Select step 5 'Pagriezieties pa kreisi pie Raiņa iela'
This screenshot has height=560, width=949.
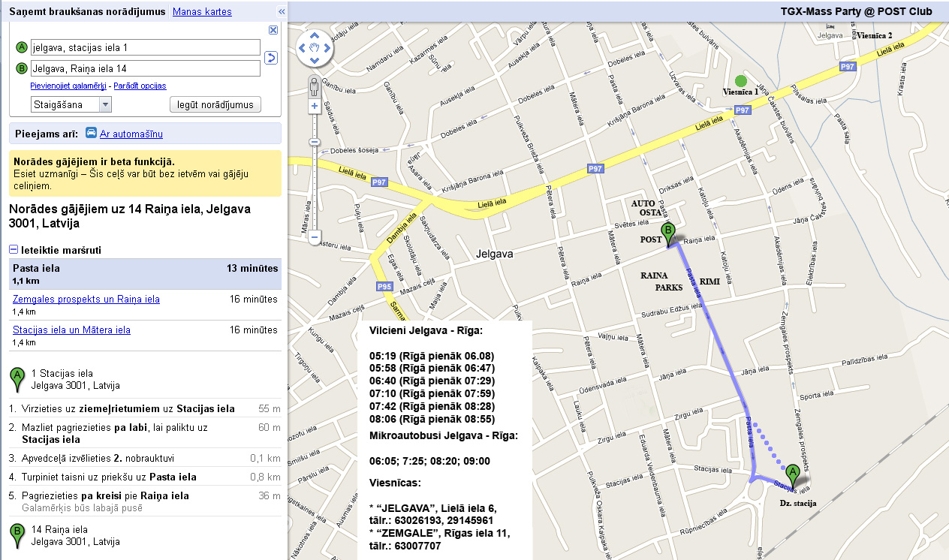(145, 501)
